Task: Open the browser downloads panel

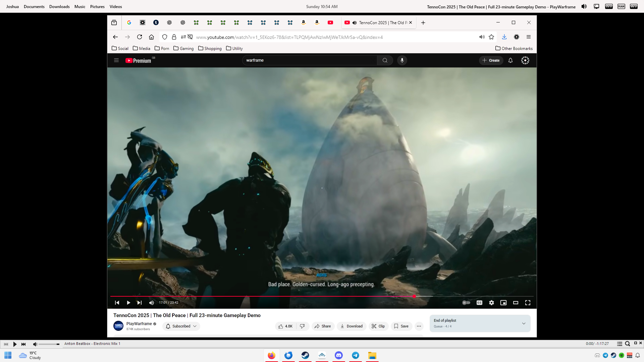Action: click(504, 37)
